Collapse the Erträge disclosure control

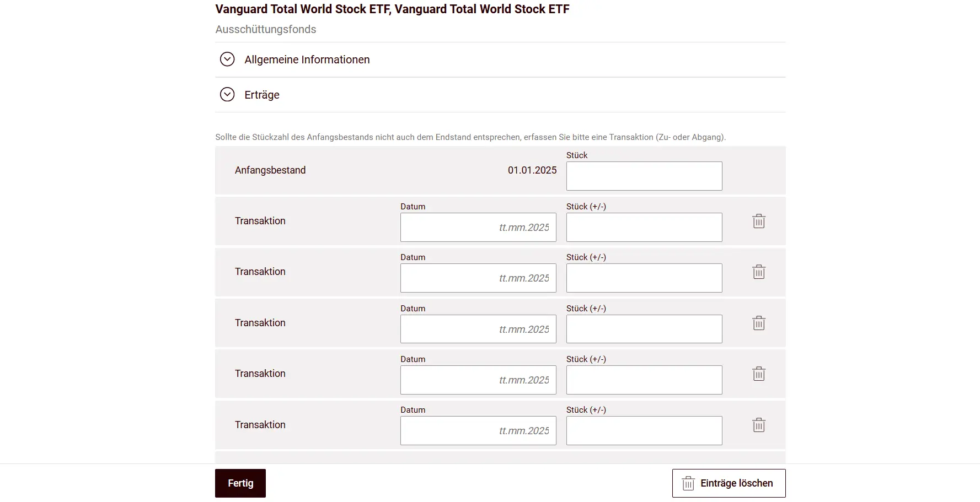click(227, 94)
